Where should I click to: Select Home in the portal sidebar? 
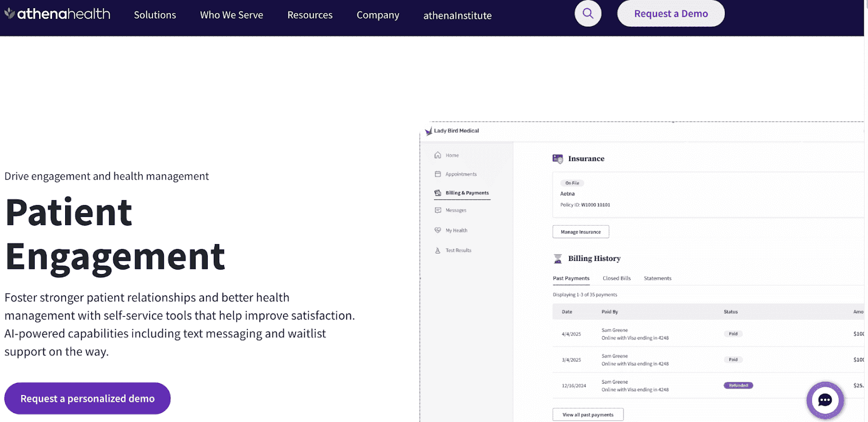pyautogui.click(x=452, y=155)
